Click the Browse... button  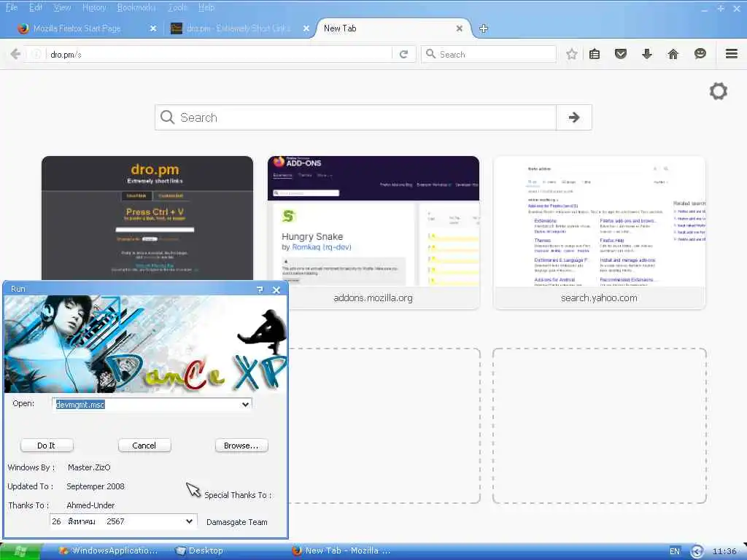(x=241, y=446)
